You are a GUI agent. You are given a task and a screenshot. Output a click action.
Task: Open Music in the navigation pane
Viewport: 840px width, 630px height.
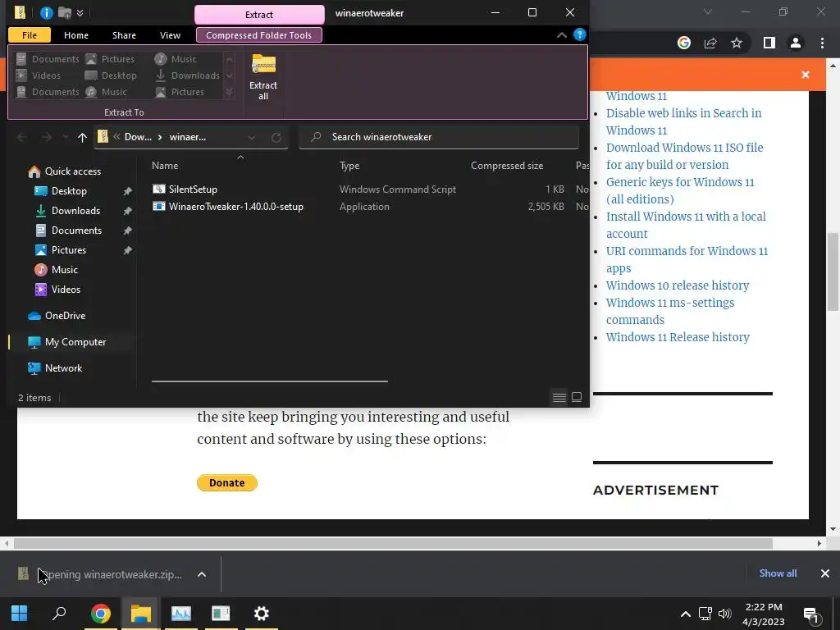64,269
